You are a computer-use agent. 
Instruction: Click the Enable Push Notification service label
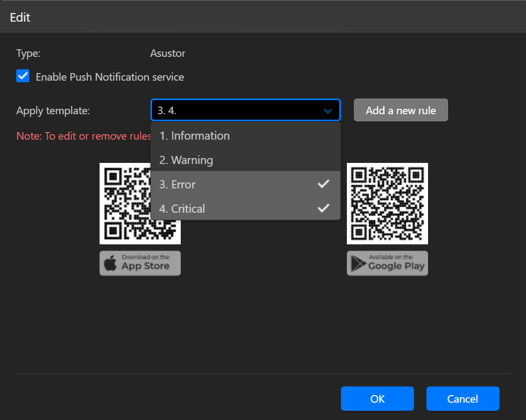[110, 77]
